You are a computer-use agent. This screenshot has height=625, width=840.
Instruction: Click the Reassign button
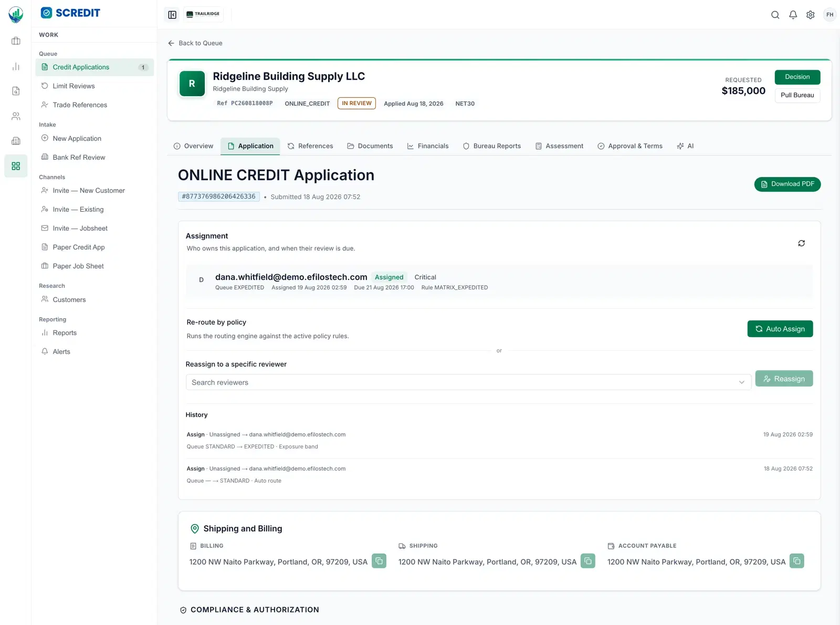click(784, 379)
